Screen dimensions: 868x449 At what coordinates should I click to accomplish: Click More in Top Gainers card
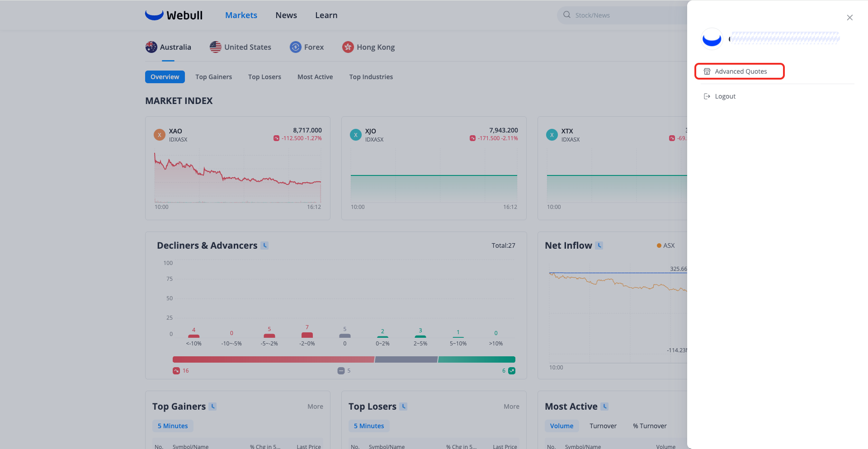coord(315,406)
